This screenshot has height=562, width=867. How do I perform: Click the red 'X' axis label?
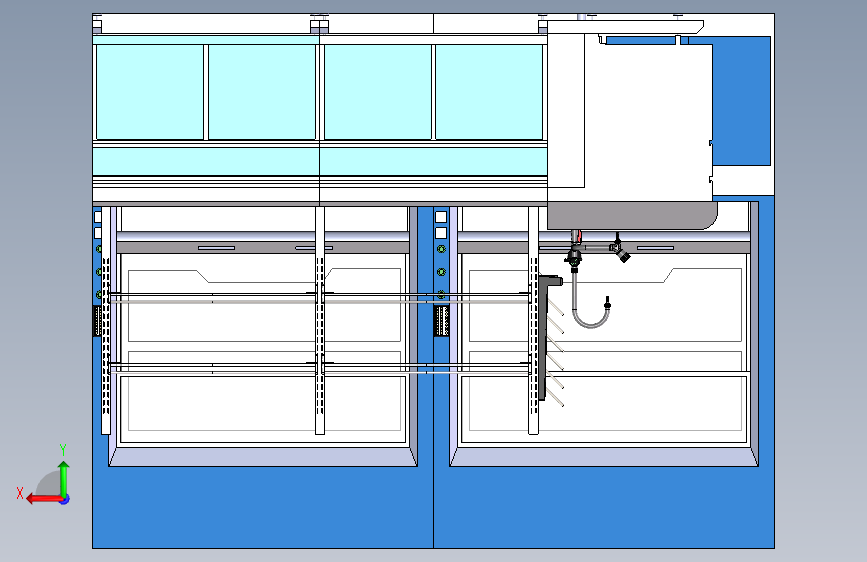[20, 493]
